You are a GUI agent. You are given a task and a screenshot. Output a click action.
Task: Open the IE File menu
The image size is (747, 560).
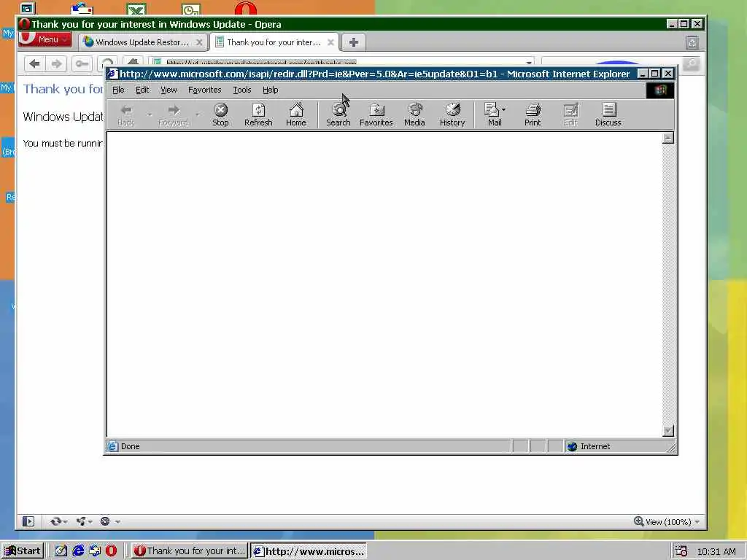pos(118,90)
